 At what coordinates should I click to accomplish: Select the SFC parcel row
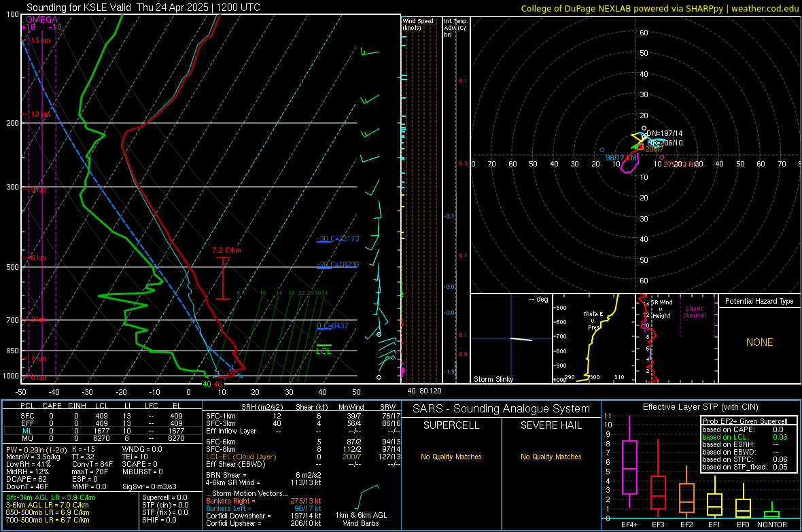coord(102,416)
